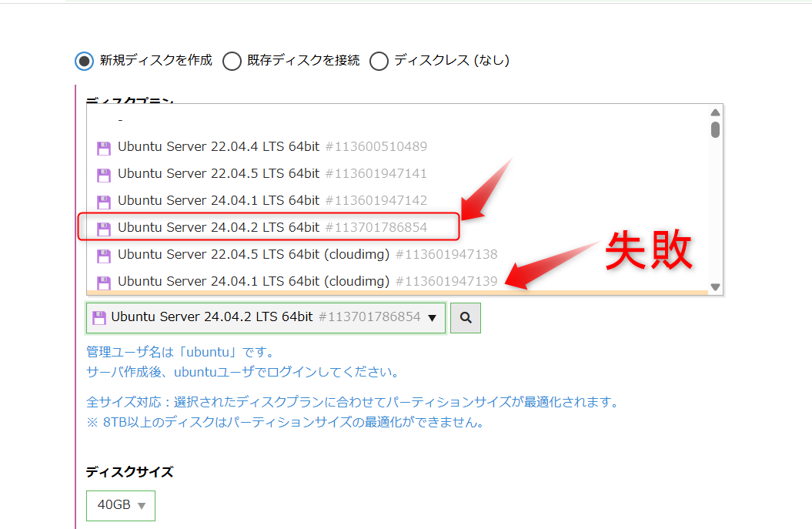Click disk icon beside Ubuntu Server 22.04.5 #113601947141
Viewport: 812px width, 529px height.
tap(103, 175)
